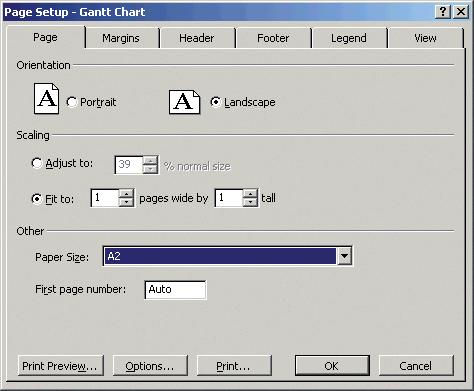The width and height of the screenshot is (474, 391).
Task: Click the Print button
Action: 234,366
